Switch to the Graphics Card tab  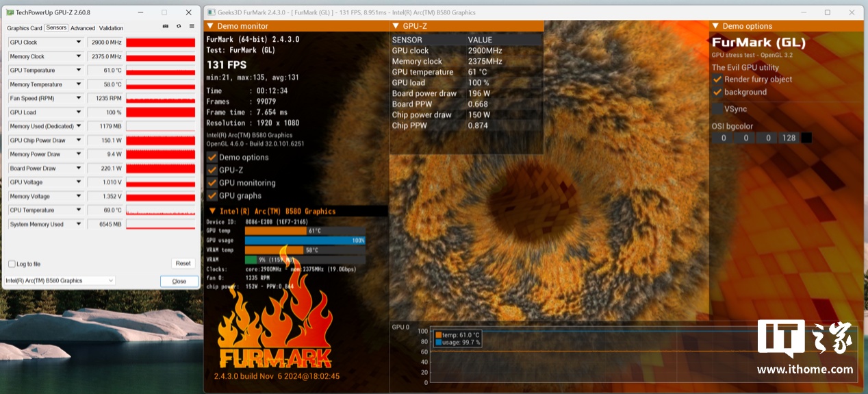24,28
